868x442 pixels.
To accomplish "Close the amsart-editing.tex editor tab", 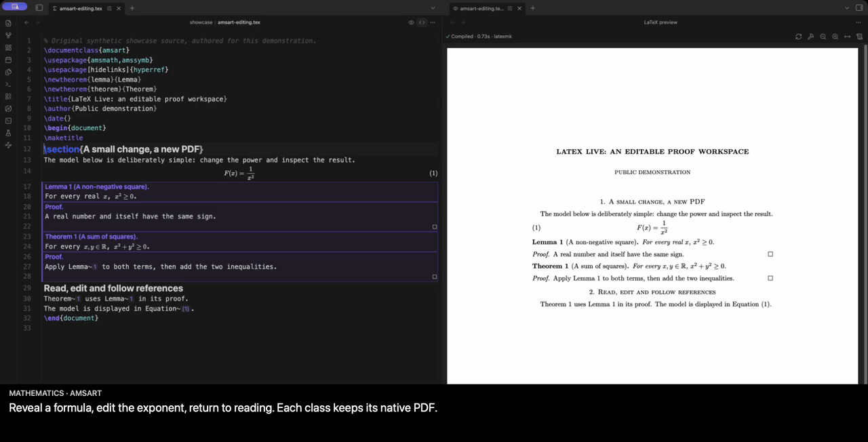I will 119,8.
